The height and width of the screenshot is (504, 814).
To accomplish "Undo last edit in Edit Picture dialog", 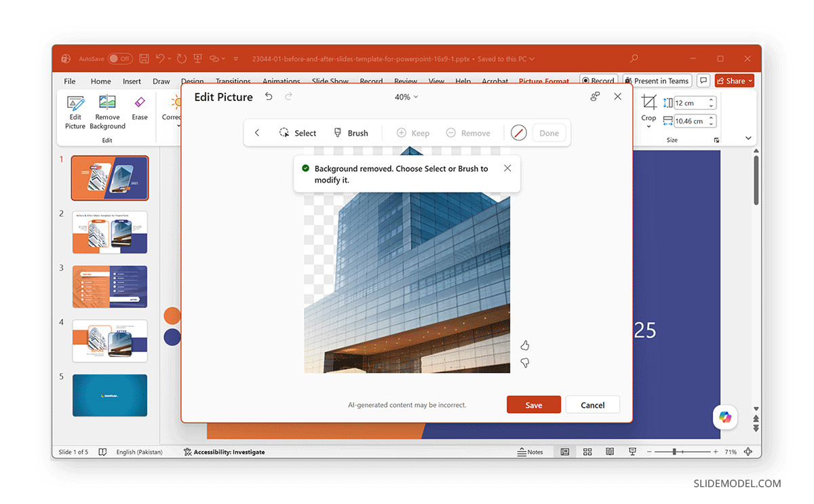I will coord(269,97).
